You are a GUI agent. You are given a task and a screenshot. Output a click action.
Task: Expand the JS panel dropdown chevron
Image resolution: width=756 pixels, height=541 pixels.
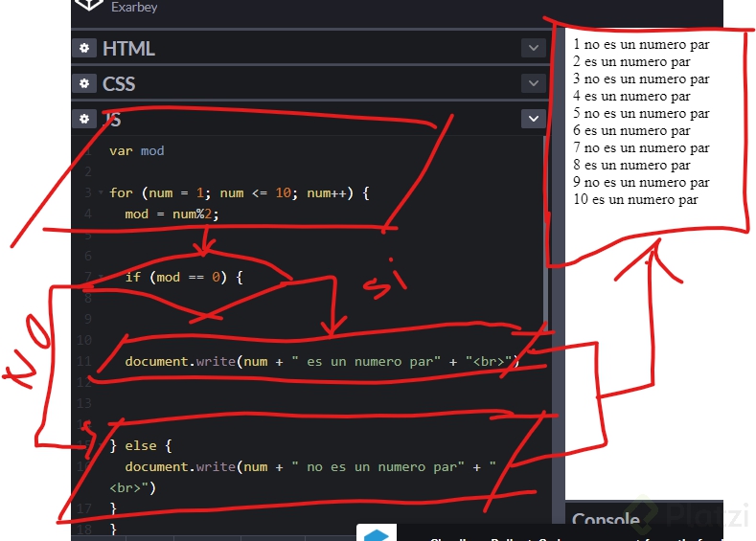(534, 119)
